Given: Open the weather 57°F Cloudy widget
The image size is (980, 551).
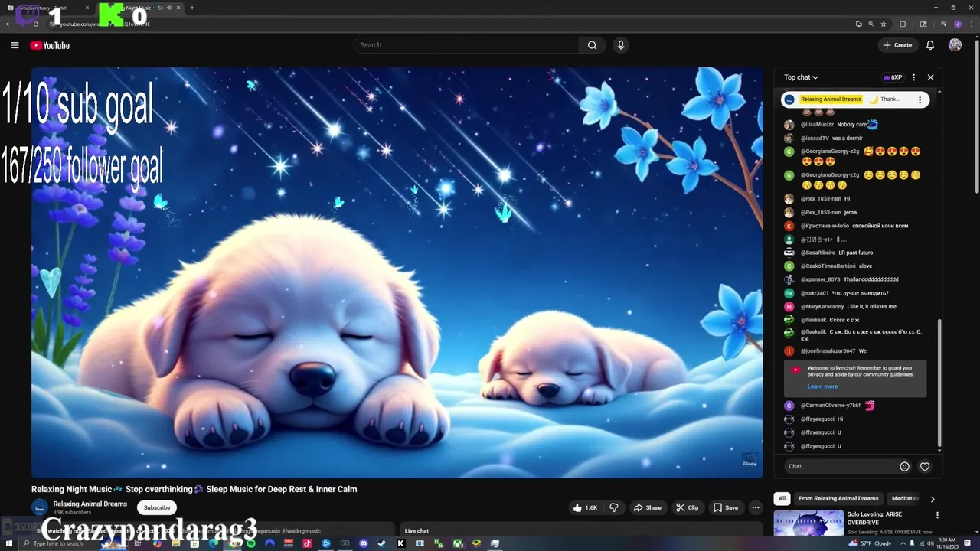Looking at the screenshot, I should tap(871, 543).
